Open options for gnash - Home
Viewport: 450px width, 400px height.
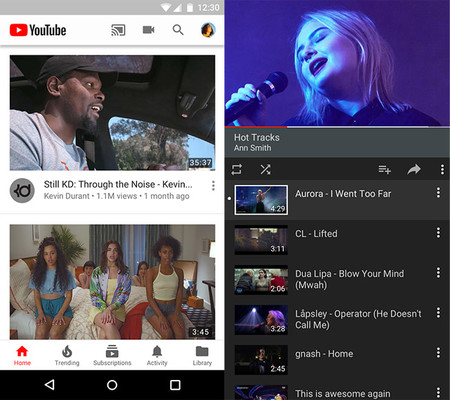coord(438,353)
